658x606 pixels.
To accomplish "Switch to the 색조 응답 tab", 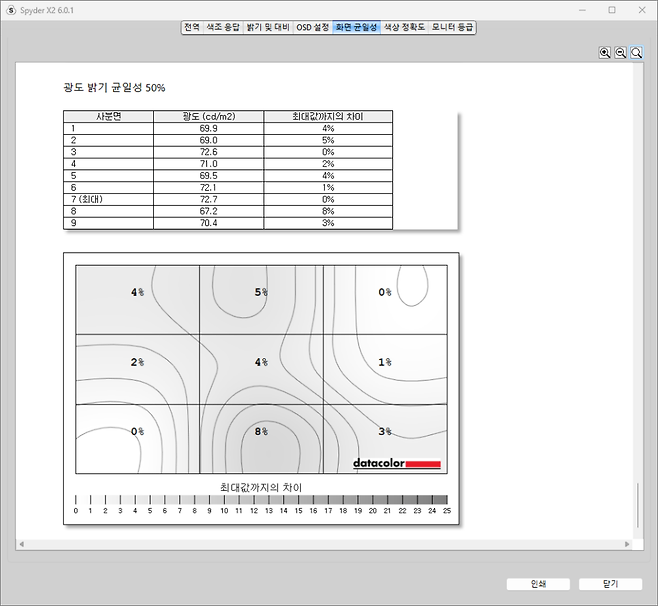I will [223, 27].
